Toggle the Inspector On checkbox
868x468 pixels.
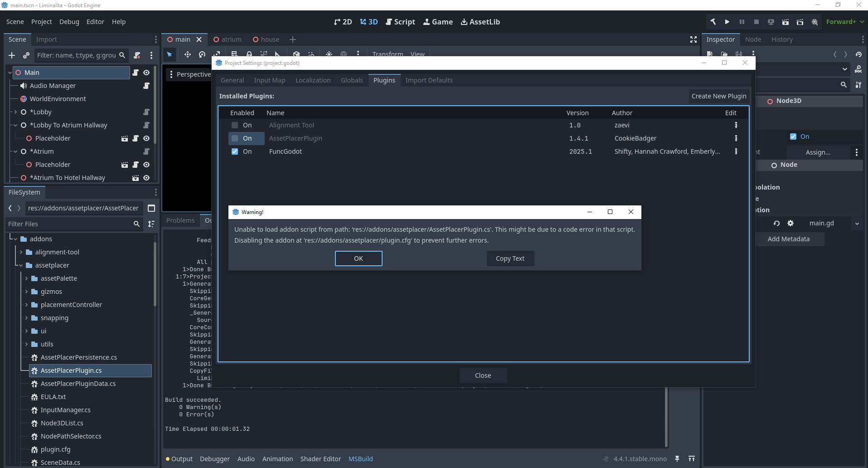[793, 136]
